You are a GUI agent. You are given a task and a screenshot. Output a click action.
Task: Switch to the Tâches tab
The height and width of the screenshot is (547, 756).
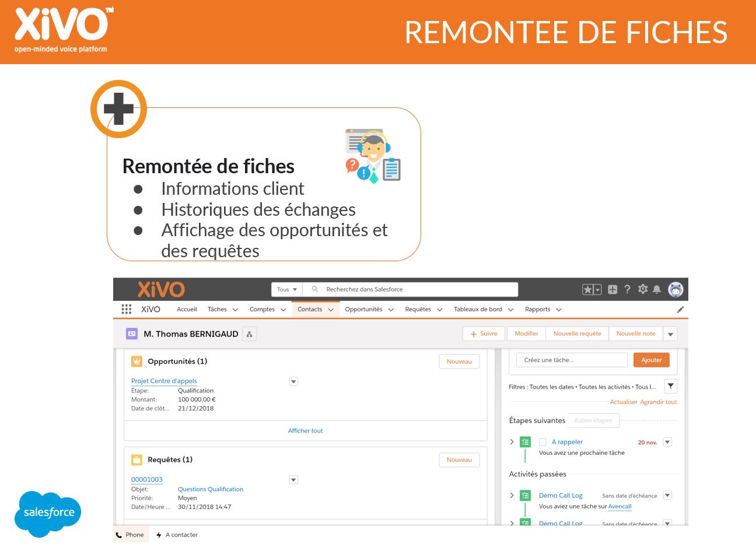[x=217, y=310]
